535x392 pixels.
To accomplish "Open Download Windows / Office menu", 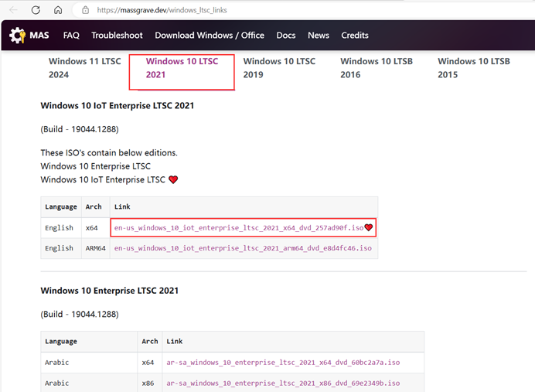I will (x=210, y=35).
